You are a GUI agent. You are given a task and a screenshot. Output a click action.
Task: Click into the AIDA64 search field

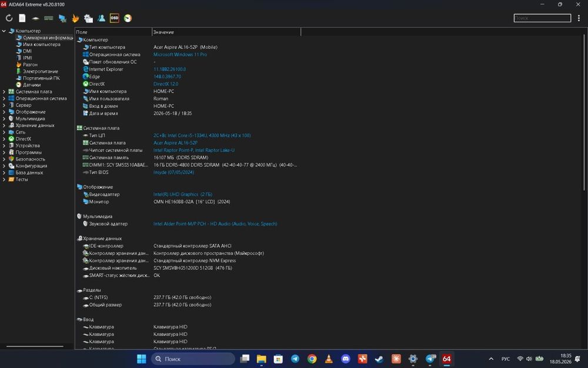[x=542, y=18]
